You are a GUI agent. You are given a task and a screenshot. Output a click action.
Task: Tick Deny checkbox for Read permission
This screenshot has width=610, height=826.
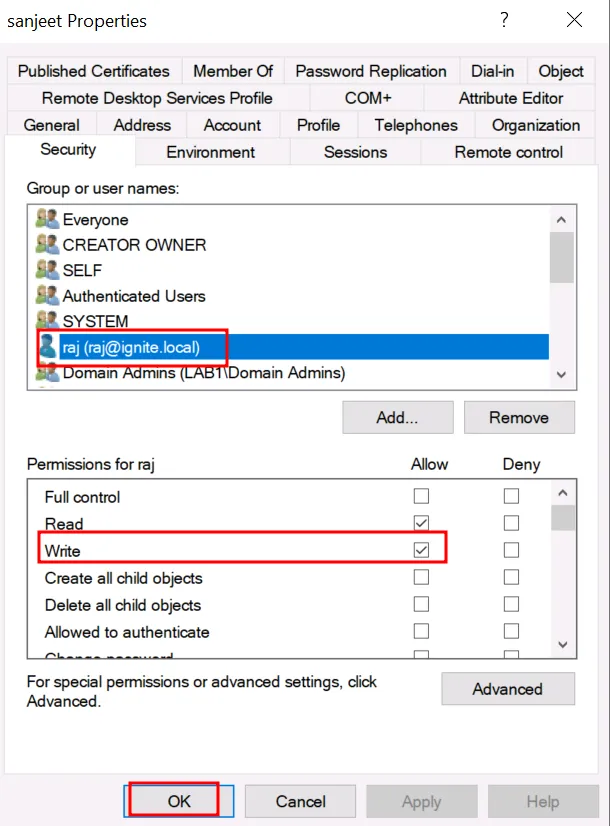click(x=511, y=523)
